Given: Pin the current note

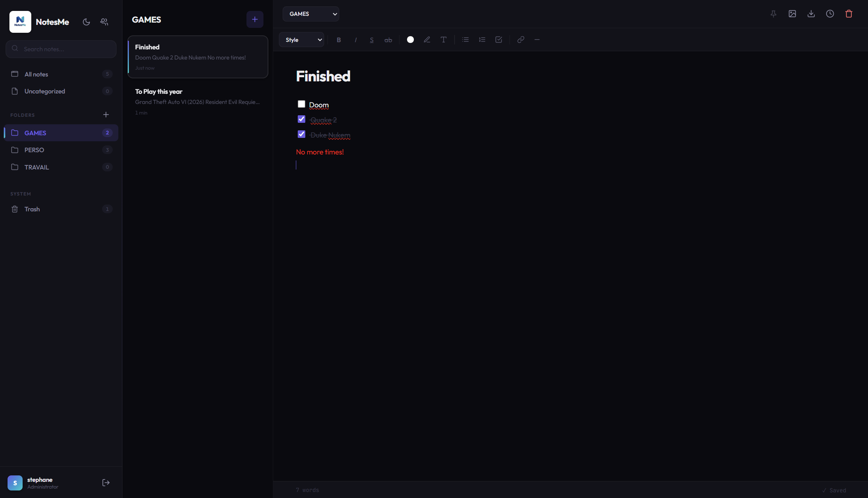Looking at the screenshot, I should (773, 14).
